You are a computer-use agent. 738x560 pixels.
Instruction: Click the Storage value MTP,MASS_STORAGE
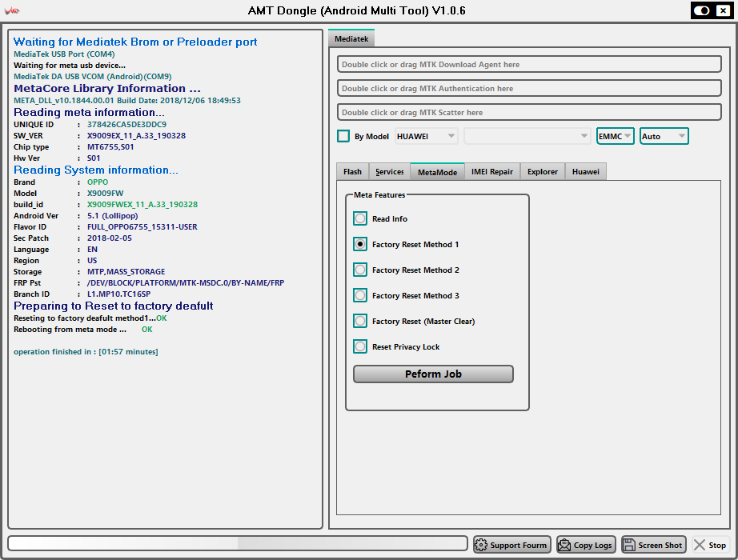[126, 272]
